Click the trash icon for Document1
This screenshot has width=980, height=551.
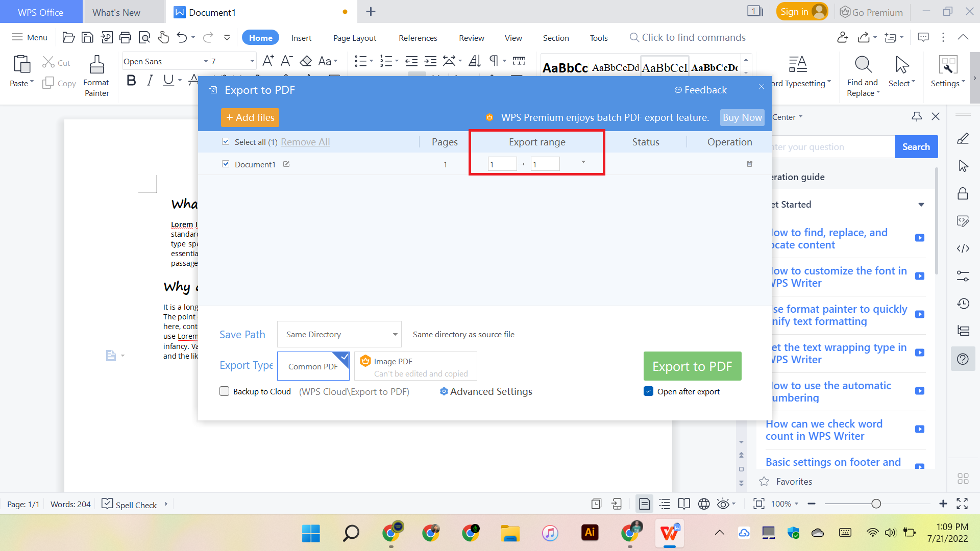749,164
